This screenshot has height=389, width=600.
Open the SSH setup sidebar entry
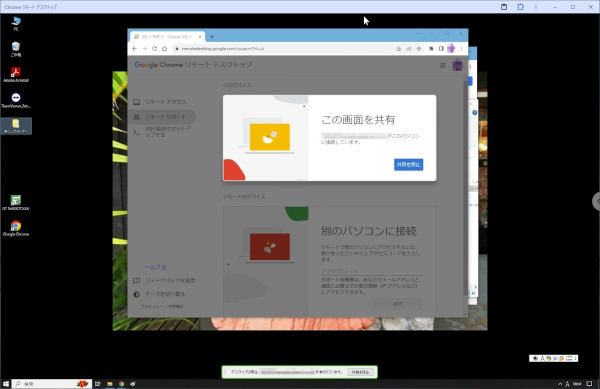pos(162,132)
